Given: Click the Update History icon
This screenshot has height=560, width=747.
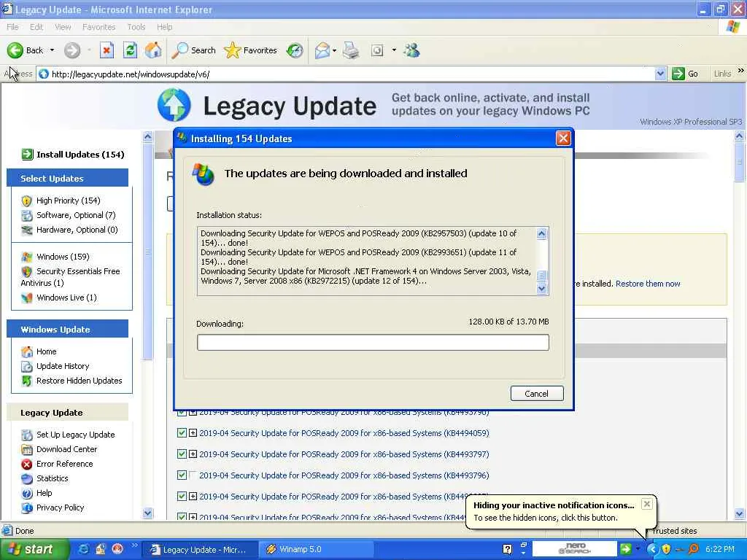Looking at the screenshot, I should click(x=27, y=366).
